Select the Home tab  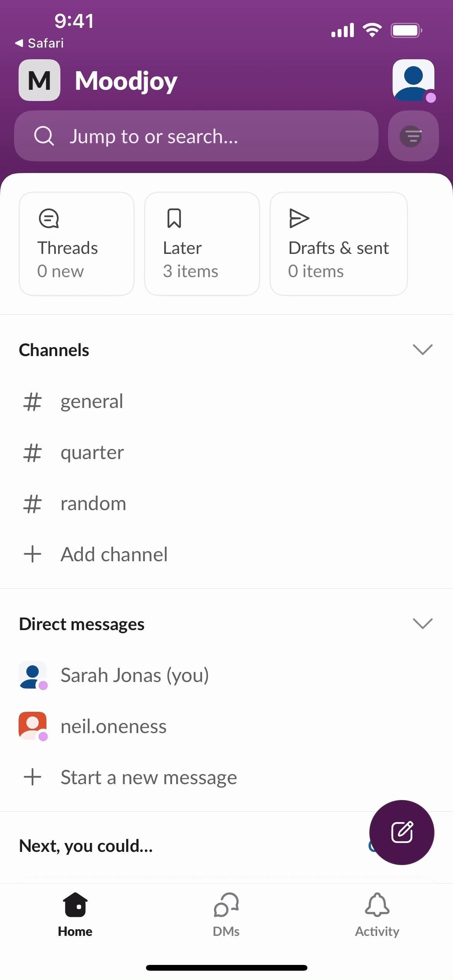75,915
